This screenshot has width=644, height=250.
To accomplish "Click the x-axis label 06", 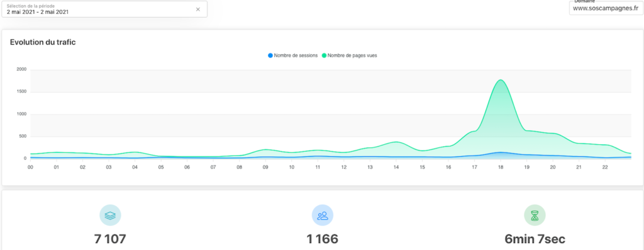I will (187, 168).
